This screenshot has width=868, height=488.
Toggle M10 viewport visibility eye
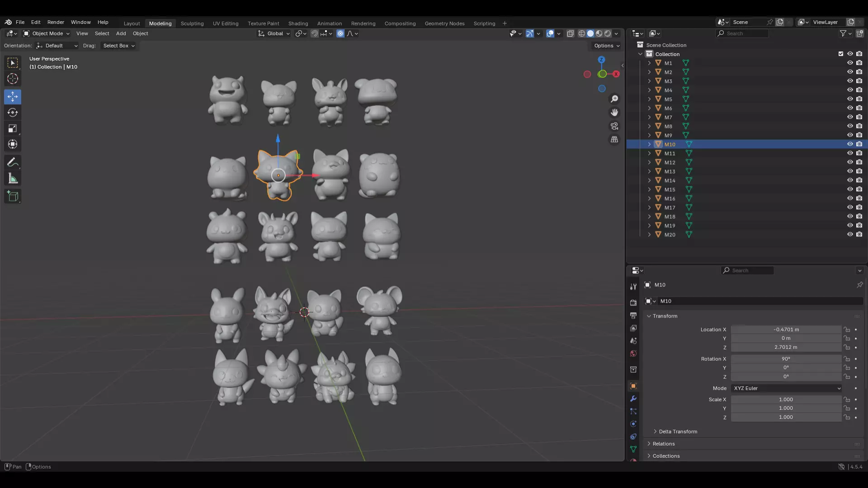[850, 144]
